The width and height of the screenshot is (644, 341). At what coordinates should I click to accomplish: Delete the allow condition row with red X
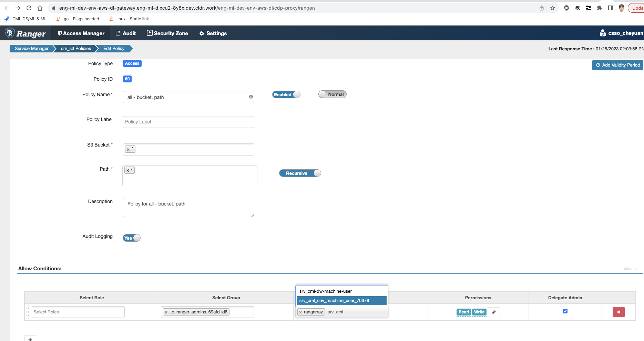(x=618, y=312)
